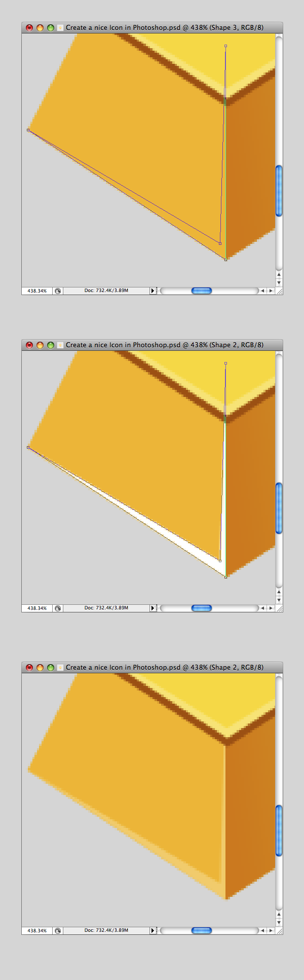304x980 pixels.
Task: Click the status bar preview icon in the Shape 3 window
Action: (x=58, y=291)
